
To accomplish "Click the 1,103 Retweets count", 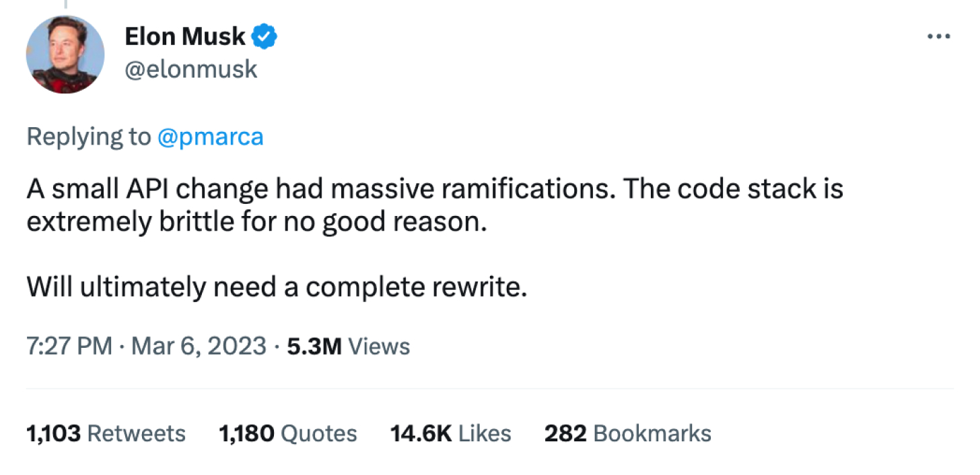I will [54, 433].
